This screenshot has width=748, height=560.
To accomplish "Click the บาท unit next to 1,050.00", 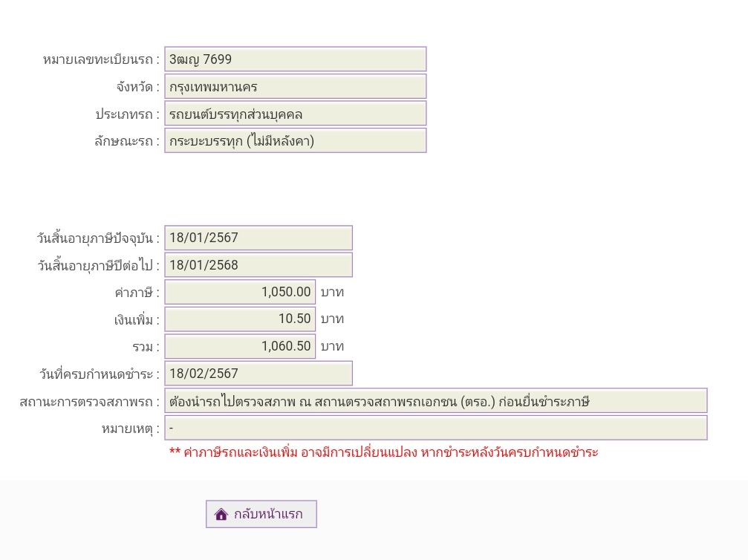I will 332,292.
